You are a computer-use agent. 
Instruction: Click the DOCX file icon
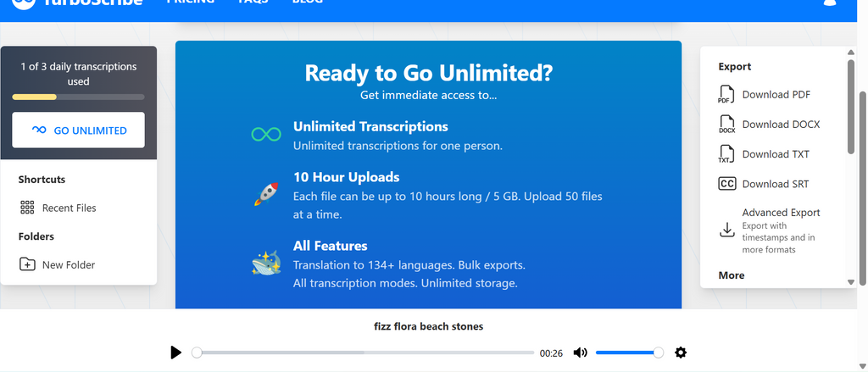(x=726, y=125)
